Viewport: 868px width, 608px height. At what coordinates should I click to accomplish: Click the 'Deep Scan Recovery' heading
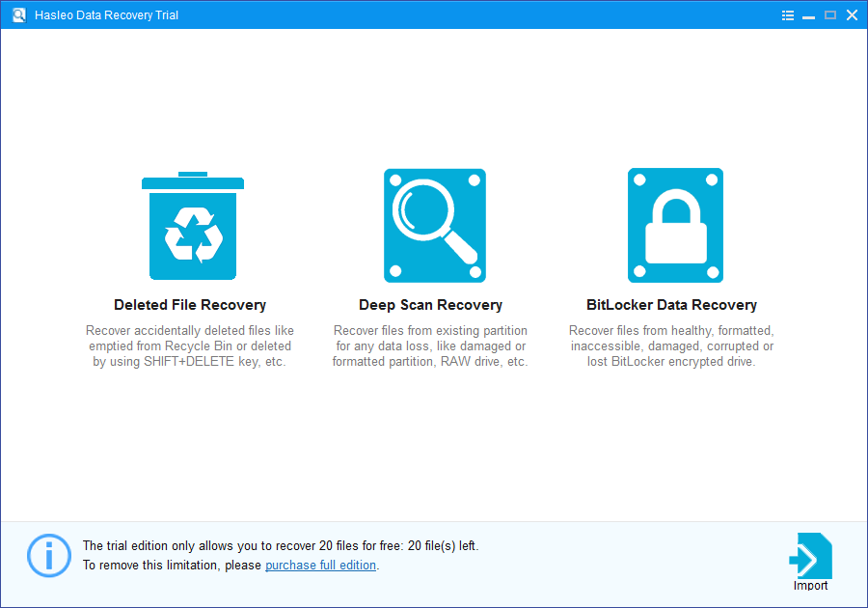(430, 304)
